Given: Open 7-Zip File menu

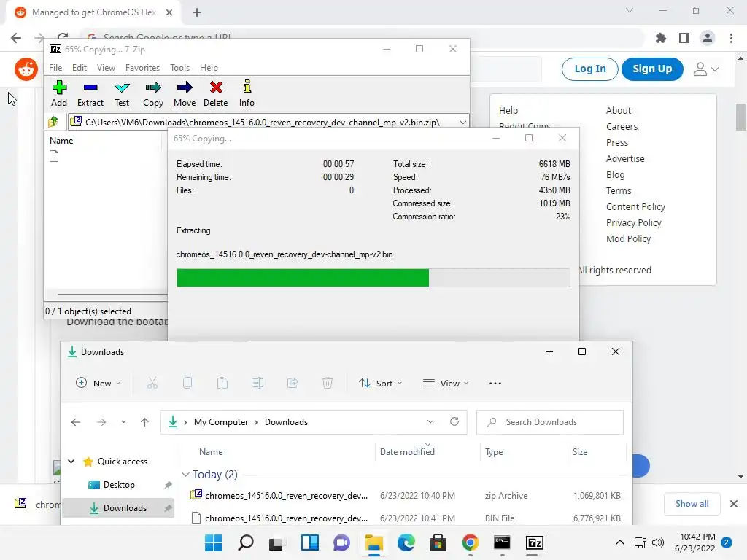Looking at the screenshot, I should [55, 68].
